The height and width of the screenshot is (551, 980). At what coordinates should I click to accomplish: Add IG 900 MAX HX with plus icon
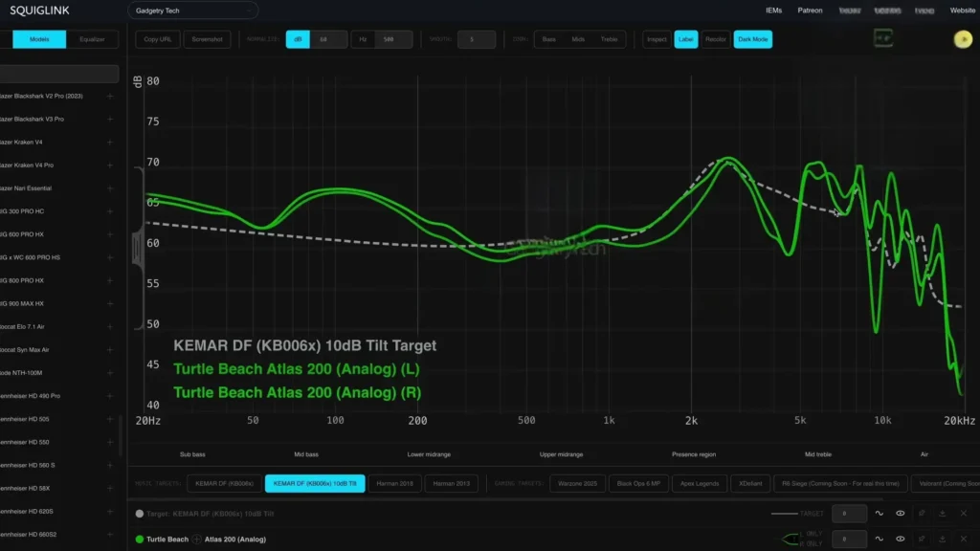point(110,304)
